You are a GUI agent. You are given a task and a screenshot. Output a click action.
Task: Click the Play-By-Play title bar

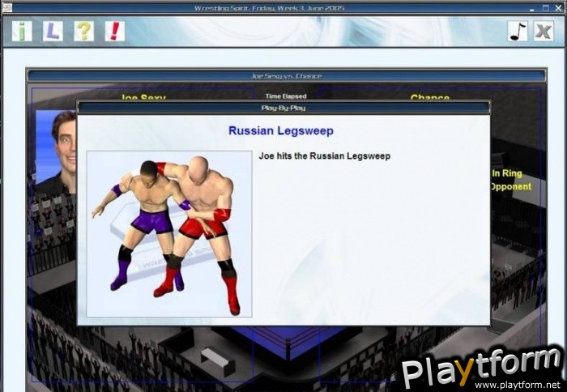point(283,109)
